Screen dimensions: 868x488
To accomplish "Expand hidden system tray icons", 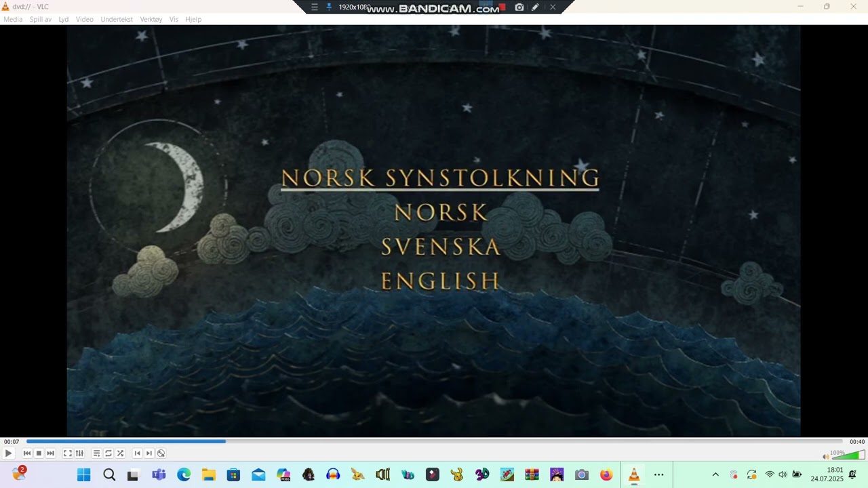I will point(715,474).
